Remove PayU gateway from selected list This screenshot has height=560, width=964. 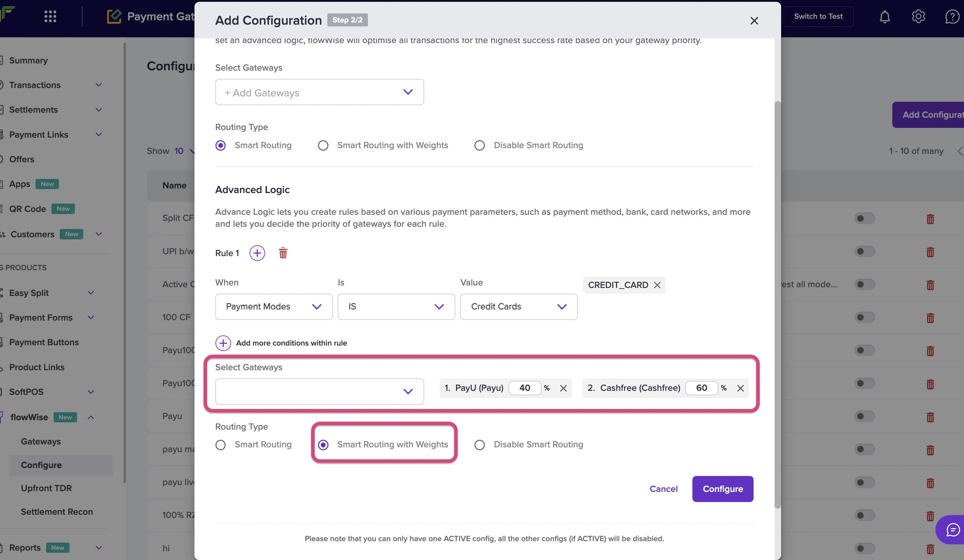[563, 388]
